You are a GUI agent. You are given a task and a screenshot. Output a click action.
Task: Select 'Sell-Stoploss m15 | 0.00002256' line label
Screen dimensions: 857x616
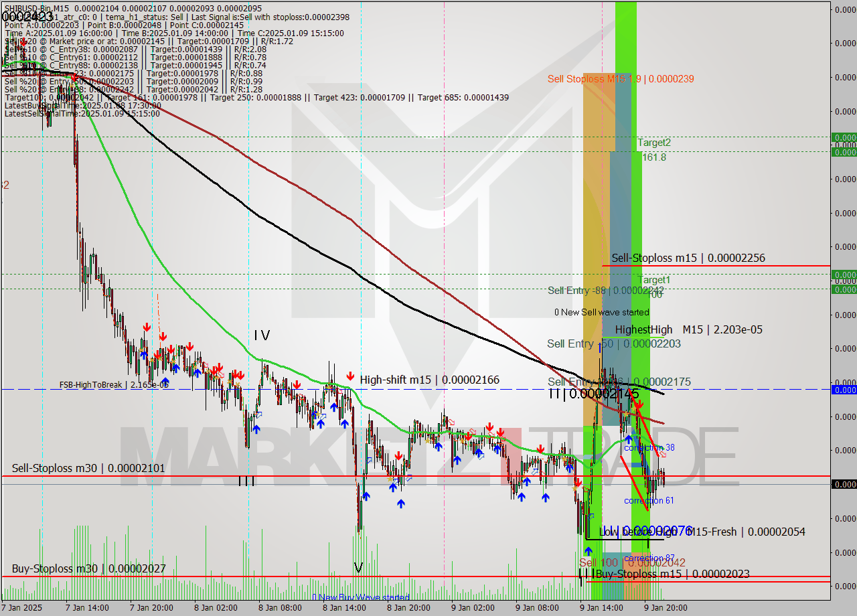click(x=688, y=258)
